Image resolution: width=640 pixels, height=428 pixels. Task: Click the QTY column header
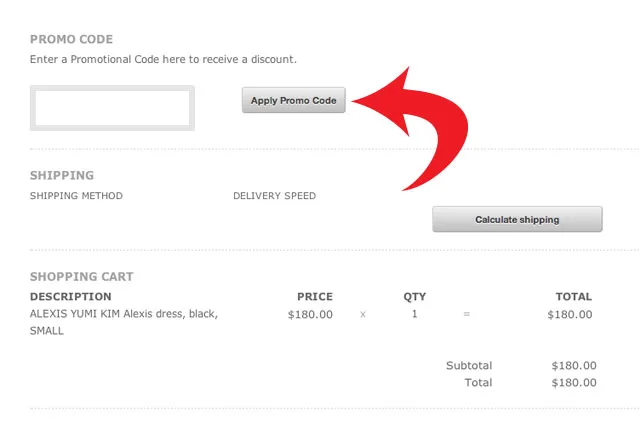coord(414,297)
